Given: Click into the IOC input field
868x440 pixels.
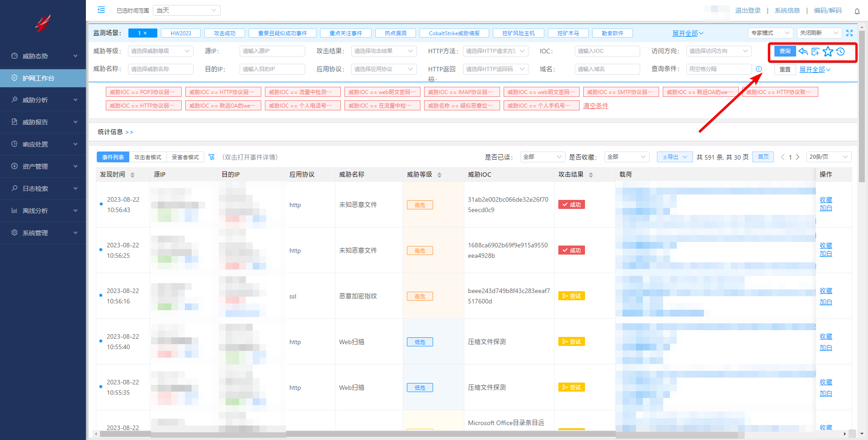Looking at the screenshot, I should tap(607, 51).
